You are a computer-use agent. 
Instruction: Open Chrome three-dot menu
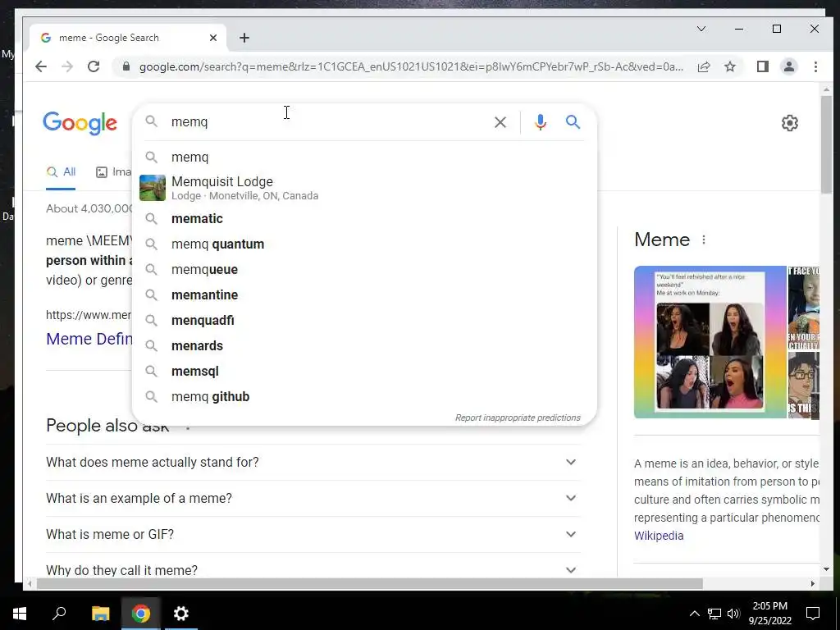click(815, 66)
